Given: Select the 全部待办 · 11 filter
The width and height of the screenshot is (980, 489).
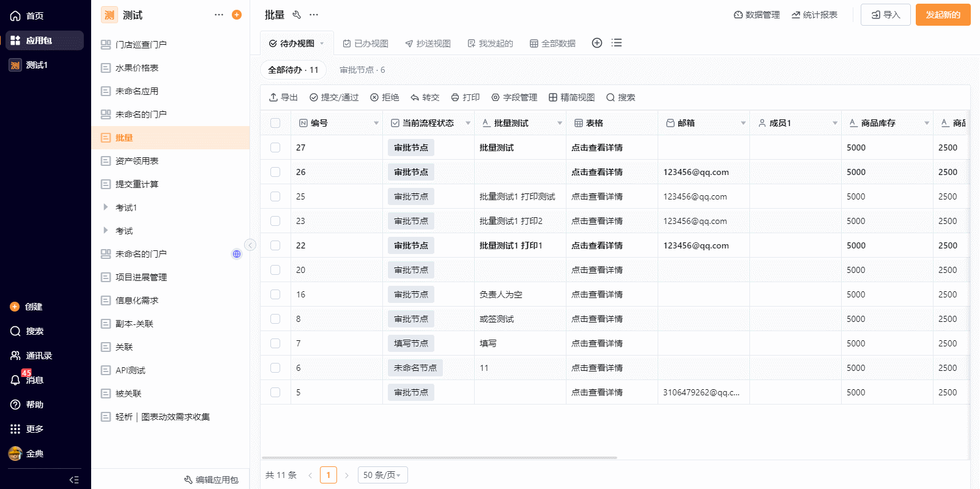Looking at the screenshot, I should 293,70.
